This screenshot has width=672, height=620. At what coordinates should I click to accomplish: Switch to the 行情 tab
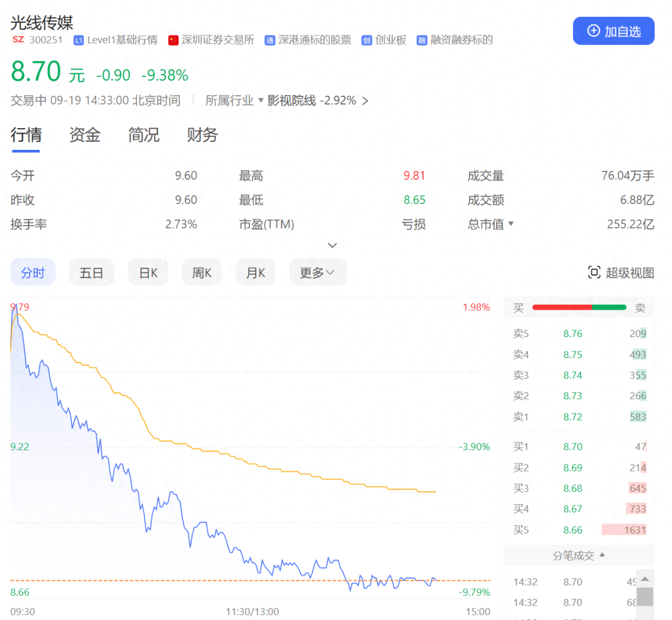(x=26, y=135)
